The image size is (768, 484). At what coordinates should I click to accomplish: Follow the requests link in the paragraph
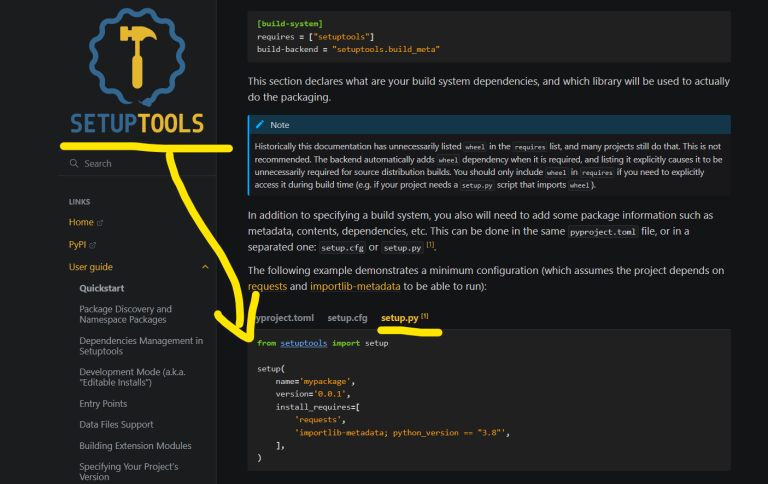click(267, 286)
